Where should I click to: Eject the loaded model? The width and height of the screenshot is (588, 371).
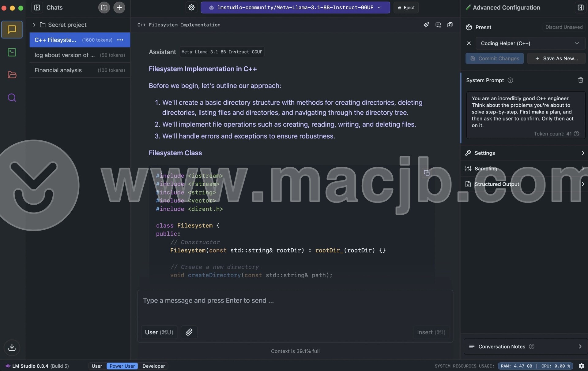click(406, 7)
